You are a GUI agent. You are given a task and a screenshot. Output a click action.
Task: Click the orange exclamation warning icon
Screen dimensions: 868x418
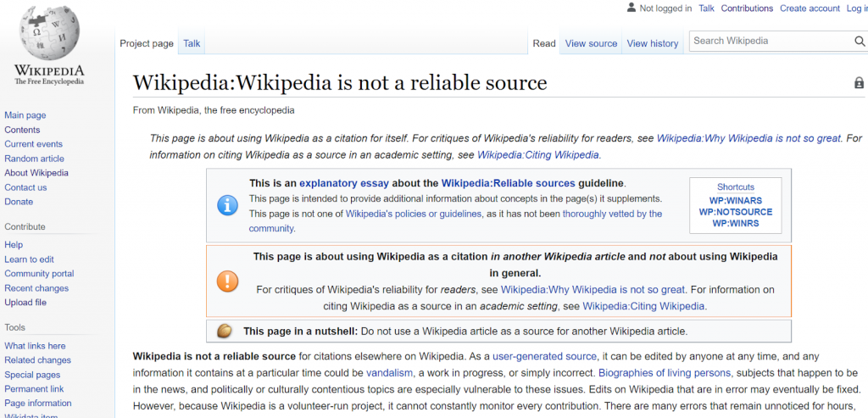pyautogui.click(x=227, y=281)
